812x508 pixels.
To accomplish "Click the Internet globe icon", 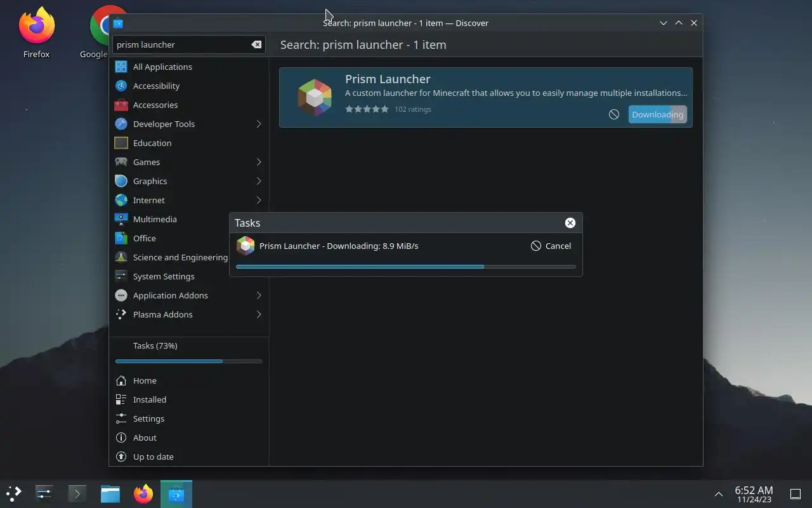I will pos(121,200).
